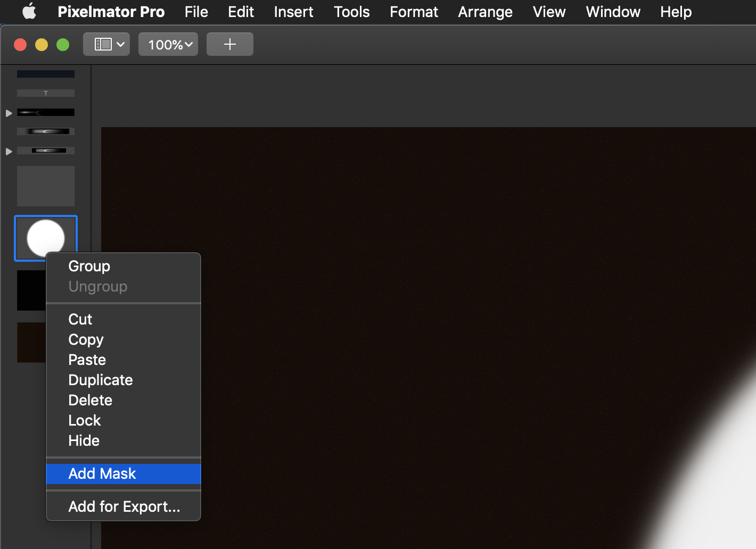Select the large gray layer thumbnail
The width and height of the screenshot is (756, 549).
pyautogui.click(x=46, y=186)
